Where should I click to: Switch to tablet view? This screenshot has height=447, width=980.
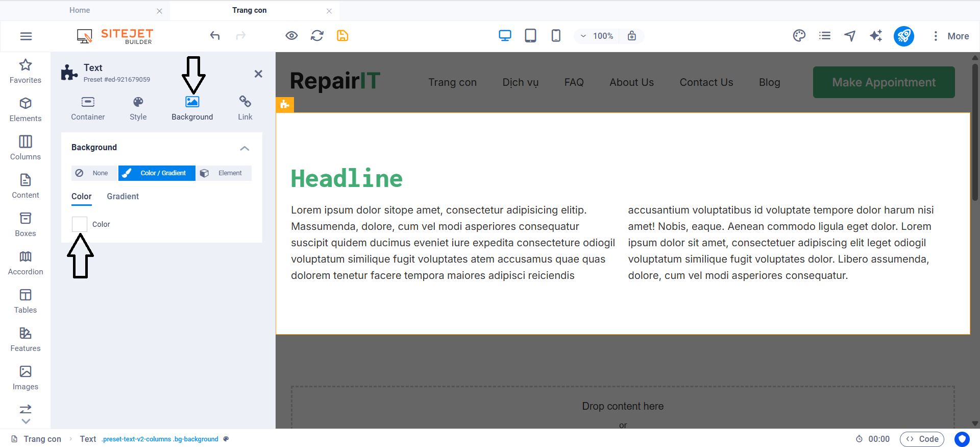coord(530,36)
